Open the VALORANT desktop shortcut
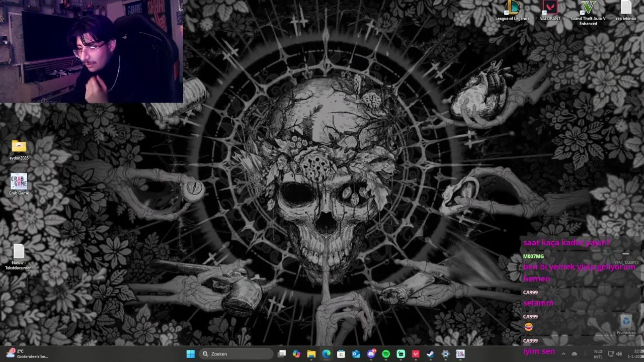The height and width of the screenshot is (362, 644). pos(550,11)
